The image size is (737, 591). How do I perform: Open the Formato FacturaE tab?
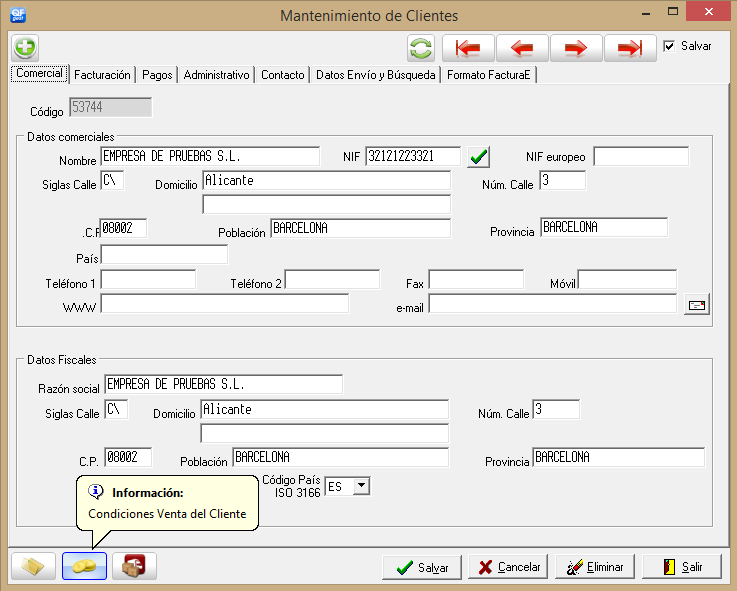click(x=488, y=75)
